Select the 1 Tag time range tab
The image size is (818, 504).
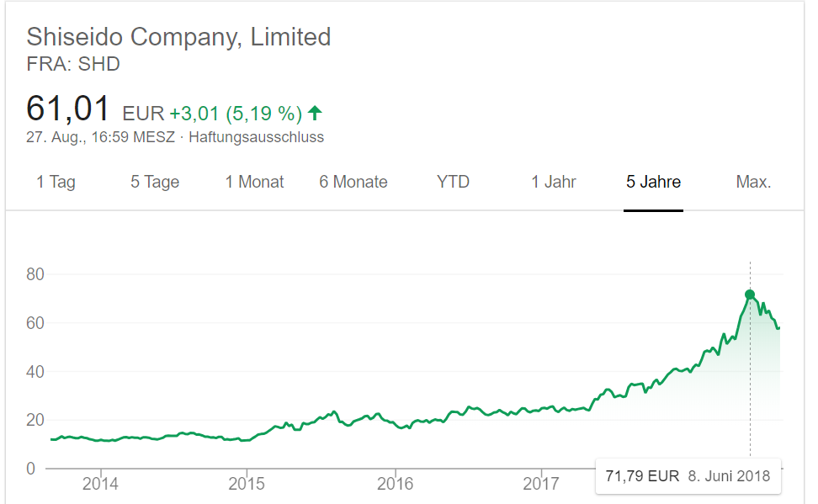[x=56, y=182]
